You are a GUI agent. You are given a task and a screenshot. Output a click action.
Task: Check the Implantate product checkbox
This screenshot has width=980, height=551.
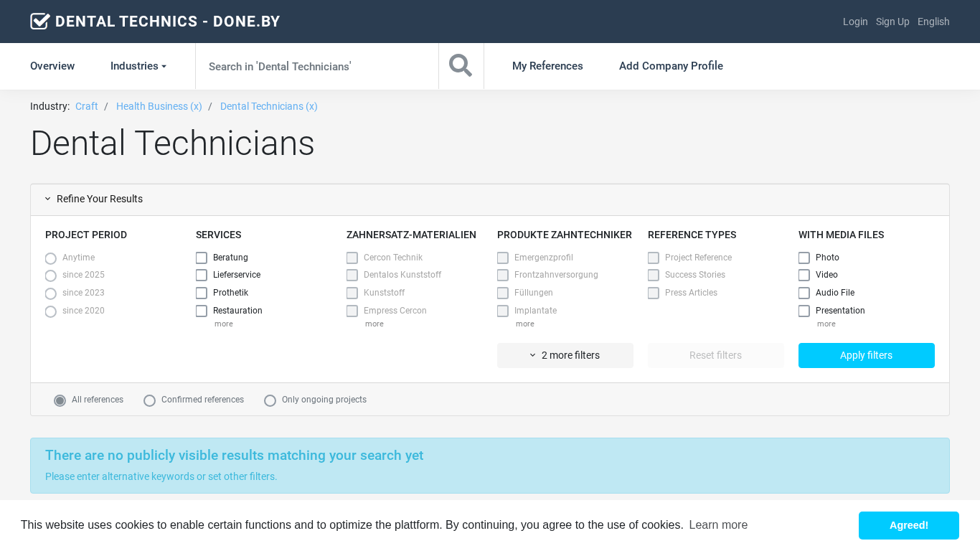point(503,311)
